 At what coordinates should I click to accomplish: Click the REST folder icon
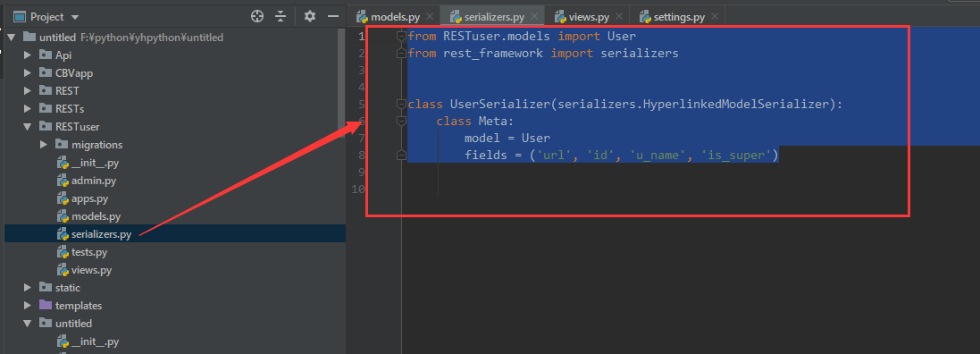coord(45,90)
